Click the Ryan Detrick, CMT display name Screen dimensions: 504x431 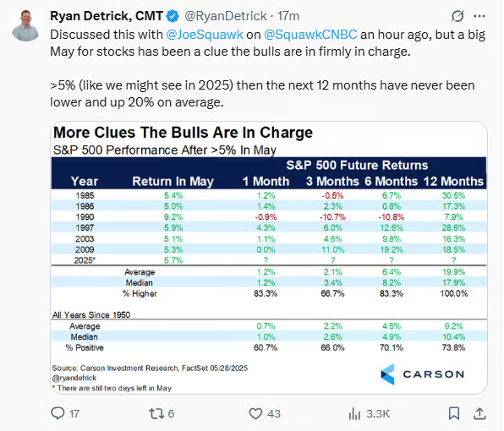[107, 16]
